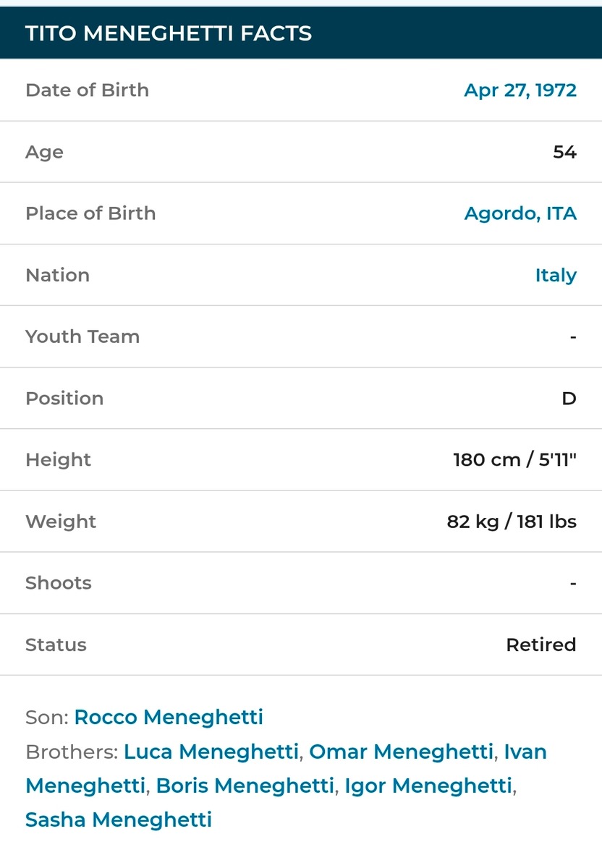The image size is (602, 868).
Task: Click the Date of Birth label
Action: [x=87, y=90]
